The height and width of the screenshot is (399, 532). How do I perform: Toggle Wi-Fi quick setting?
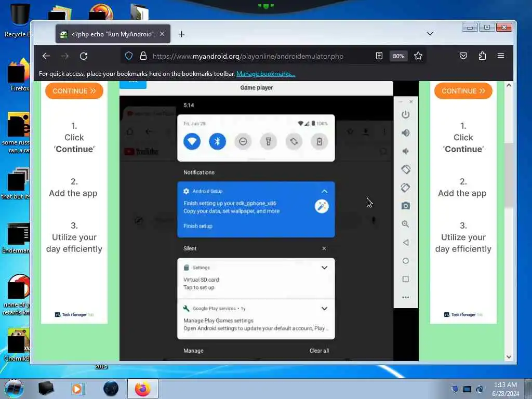(192, 141)
